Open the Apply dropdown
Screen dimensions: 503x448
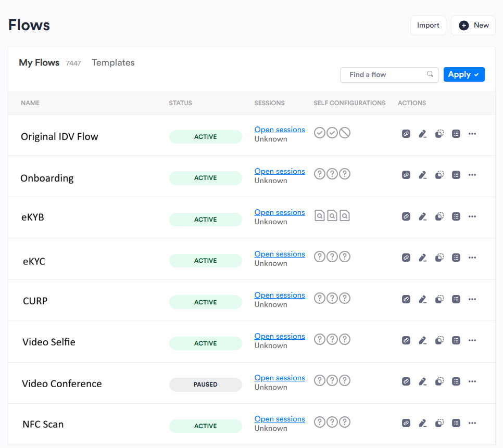464,74
